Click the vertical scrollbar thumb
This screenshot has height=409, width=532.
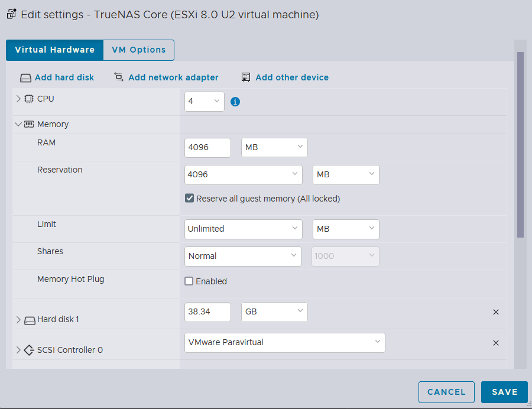(520, 145)
